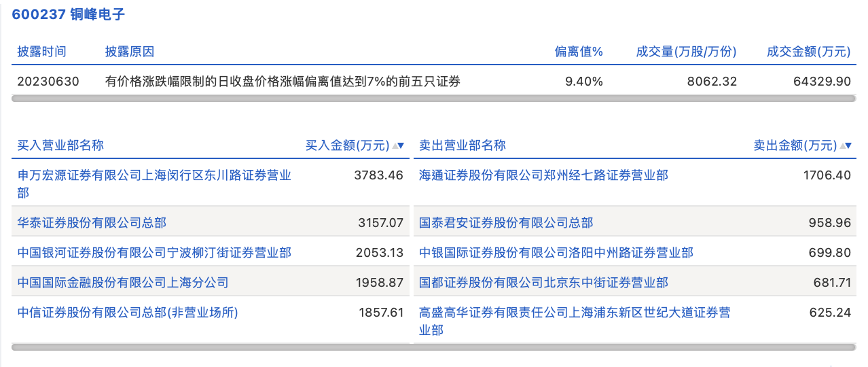This screenshot has height=367, width=868.
Task: Sort by sell amount arrows icon
Action: pos(846,145)
